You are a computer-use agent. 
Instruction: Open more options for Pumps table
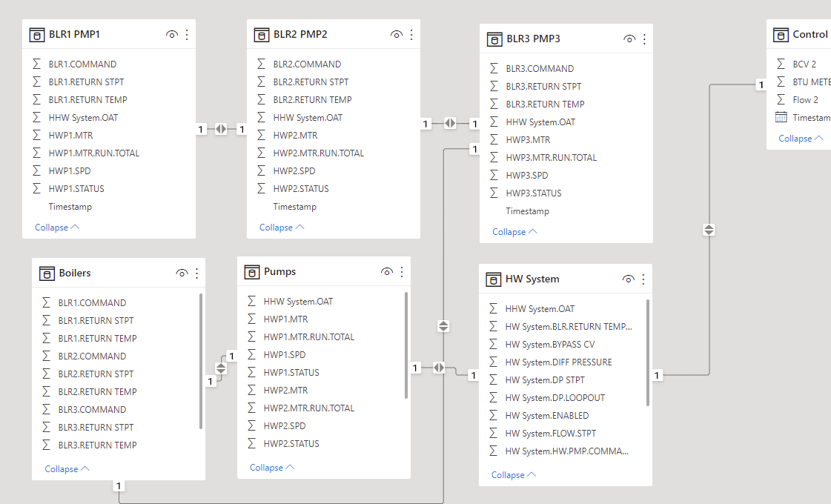coord(402,272)
